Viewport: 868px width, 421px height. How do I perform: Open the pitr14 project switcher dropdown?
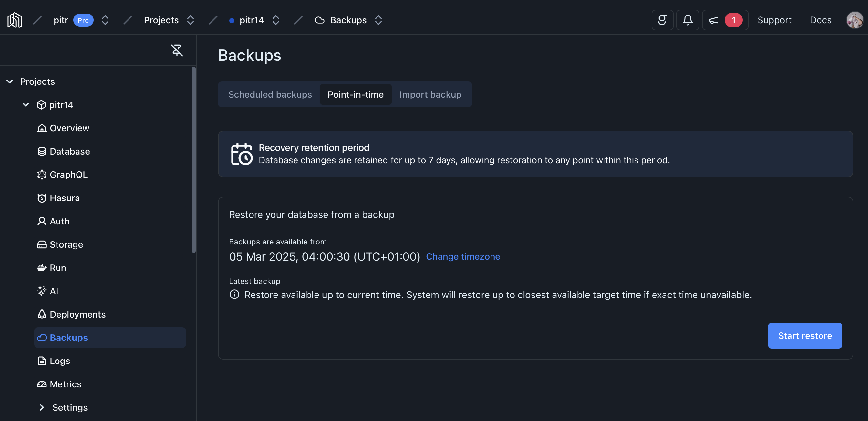click(276, 20)
